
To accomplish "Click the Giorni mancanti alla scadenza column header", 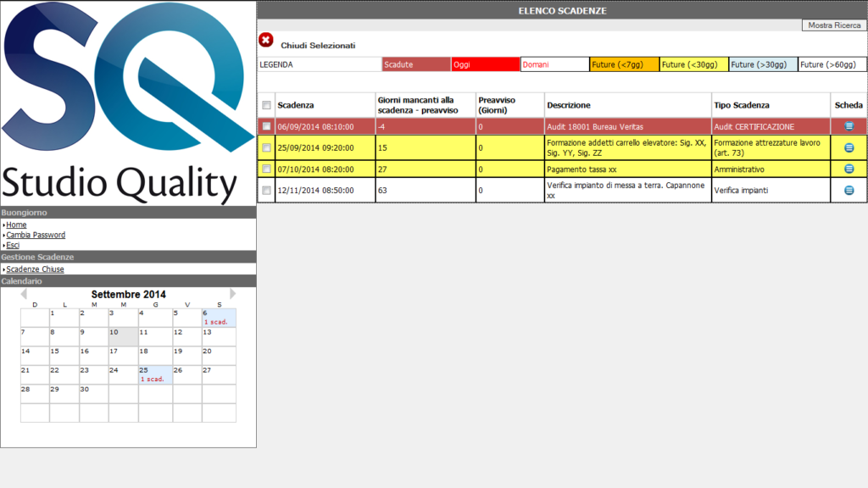I will pyautogui.click(x=426, y=105).
